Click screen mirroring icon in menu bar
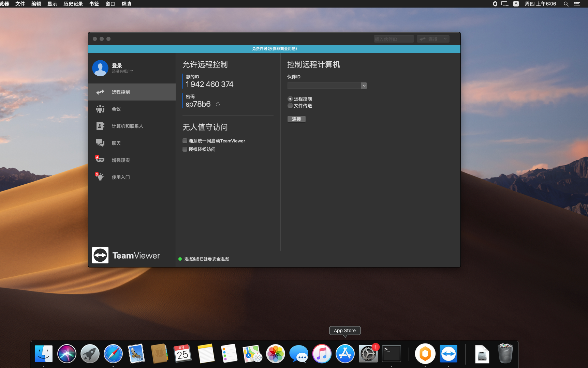Screen dimensions: 588x368 click(x=505, y=4)
